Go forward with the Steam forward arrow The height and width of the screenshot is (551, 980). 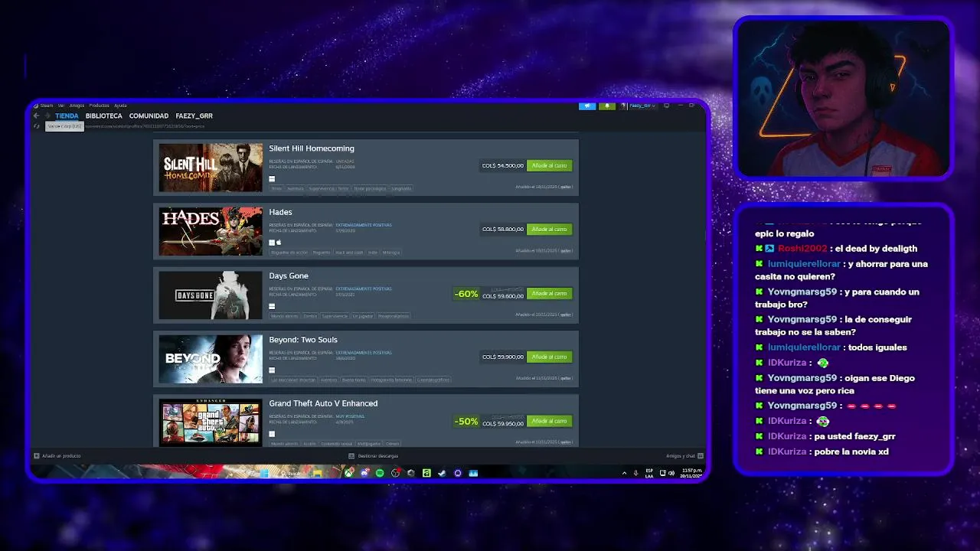coord(47,116)
